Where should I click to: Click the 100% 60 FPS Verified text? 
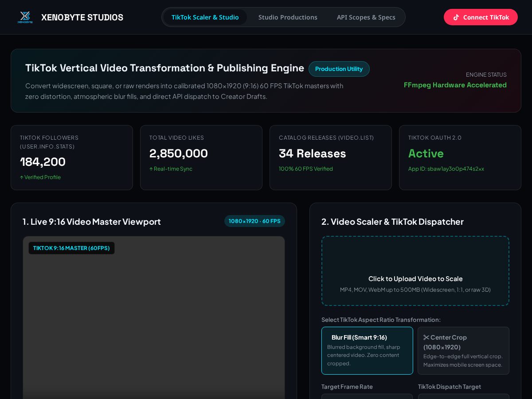(x=306, y=169)
